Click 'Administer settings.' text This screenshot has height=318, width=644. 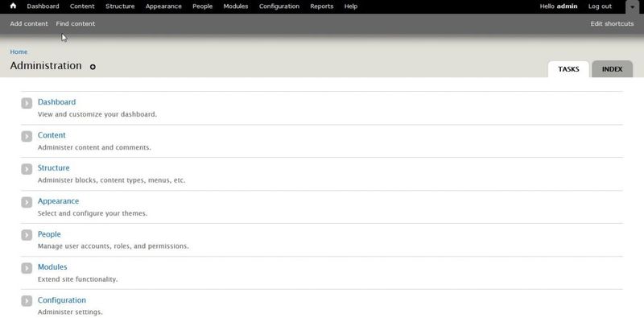[70, 312]
